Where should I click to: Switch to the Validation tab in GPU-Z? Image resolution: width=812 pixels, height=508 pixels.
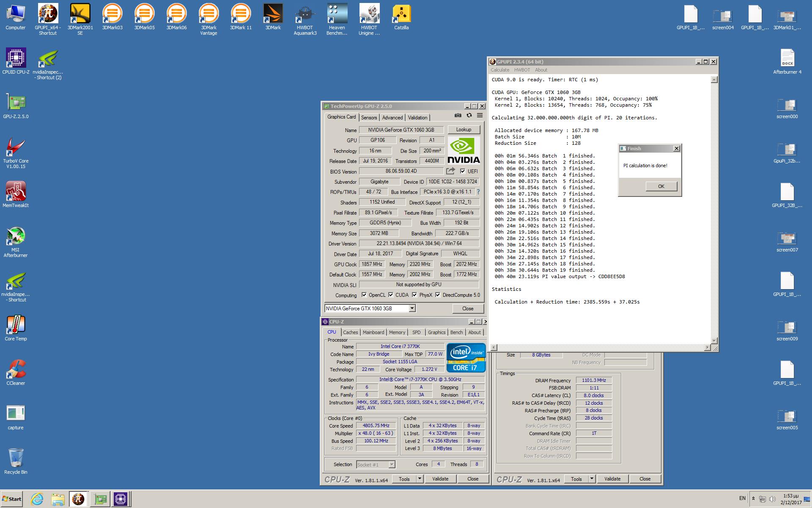418,118
